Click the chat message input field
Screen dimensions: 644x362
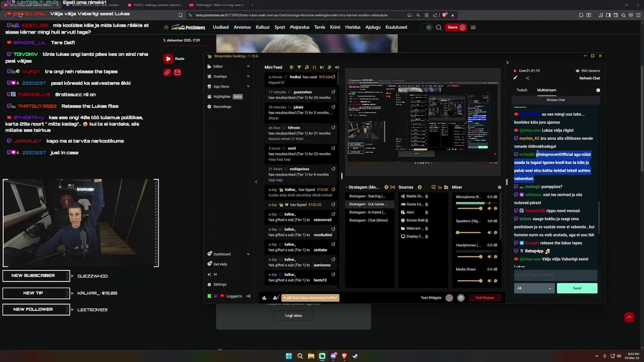click(555, 275)
